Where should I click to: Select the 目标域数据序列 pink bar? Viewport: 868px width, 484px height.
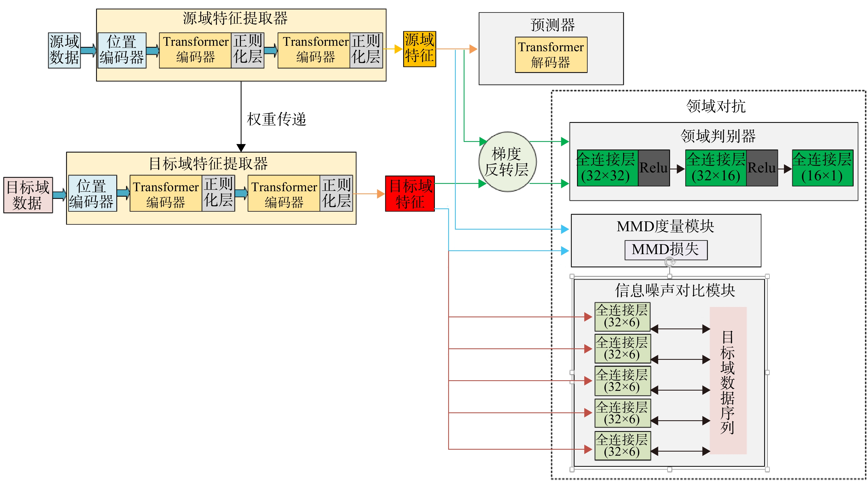[728, 380]
